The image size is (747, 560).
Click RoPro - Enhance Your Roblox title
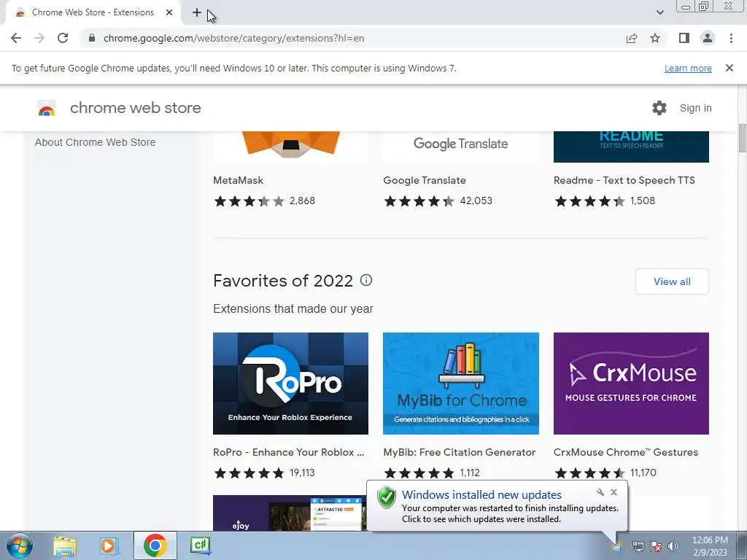click(x=289, y=452)
